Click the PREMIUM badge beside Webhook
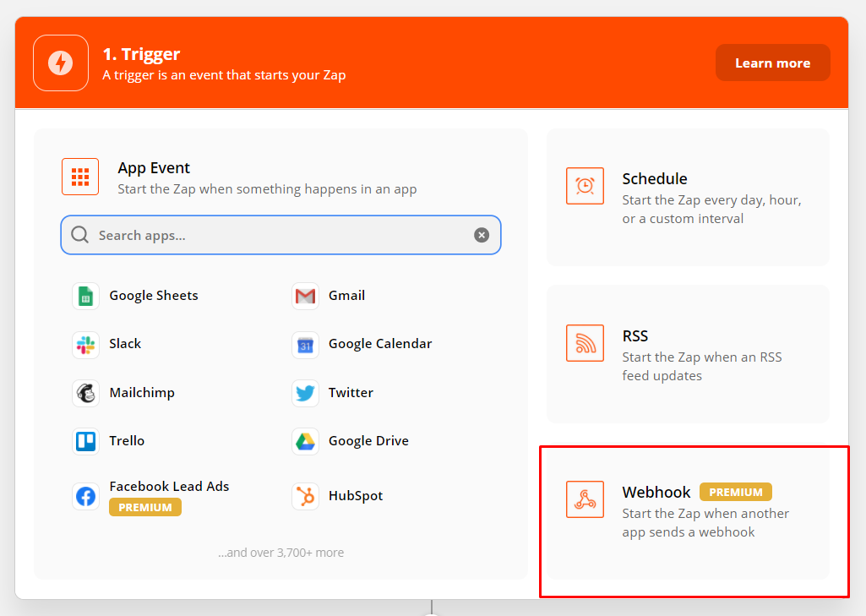Image resolution: width=866 pixels, height=616 pixels. 736,492
